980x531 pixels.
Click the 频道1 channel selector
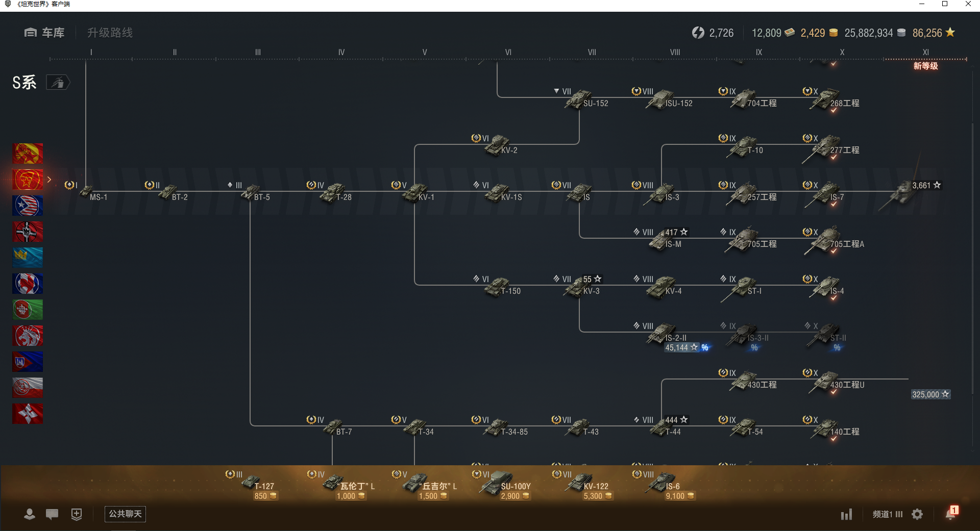pos(888,514)
